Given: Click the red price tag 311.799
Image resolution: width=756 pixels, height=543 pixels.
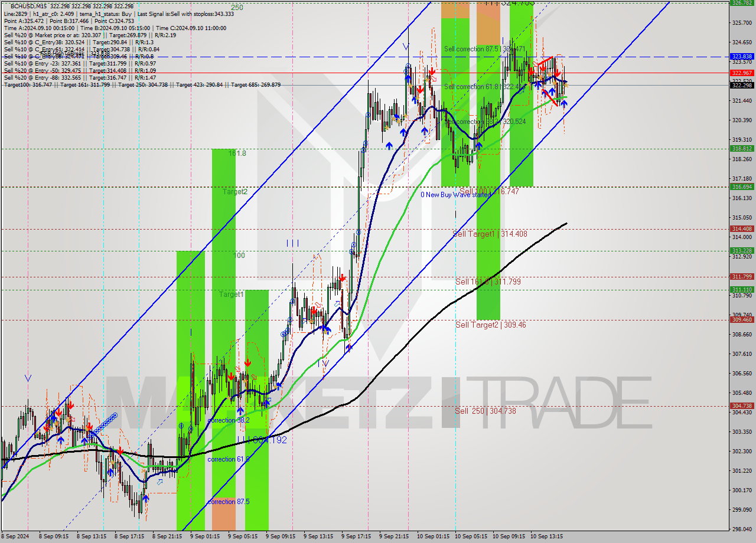Looking at the screenshot, I should click(x=742, y=276).
